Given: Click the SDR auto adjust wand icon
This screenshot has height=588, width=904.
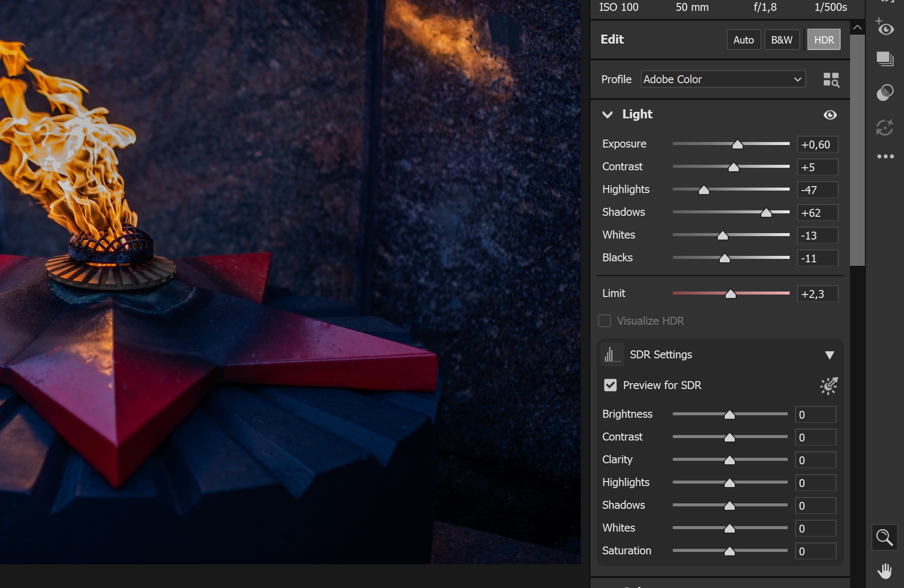Looking at the screenshot, I should coord(829,386).
